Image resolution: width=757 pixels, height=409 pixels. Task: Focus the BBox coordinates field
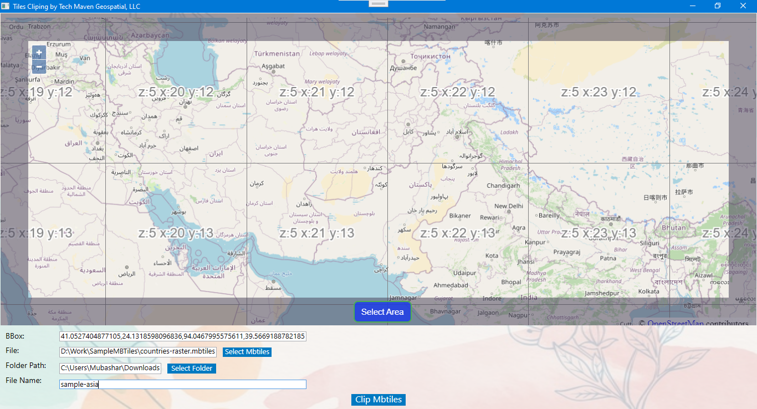pos(182,336)
